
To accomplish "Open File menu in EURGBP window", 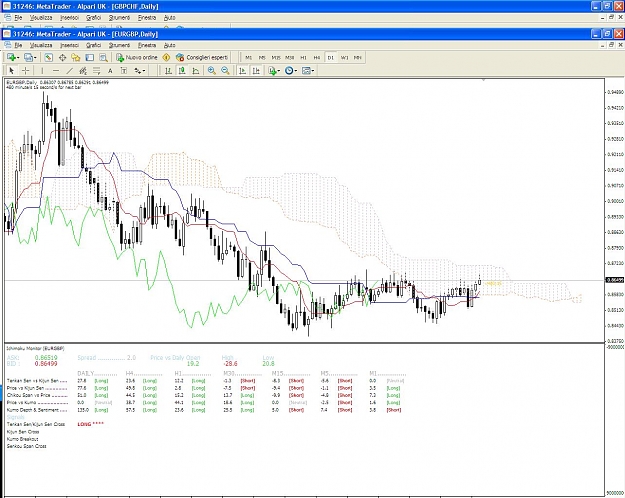I will (x=18, y=45).
